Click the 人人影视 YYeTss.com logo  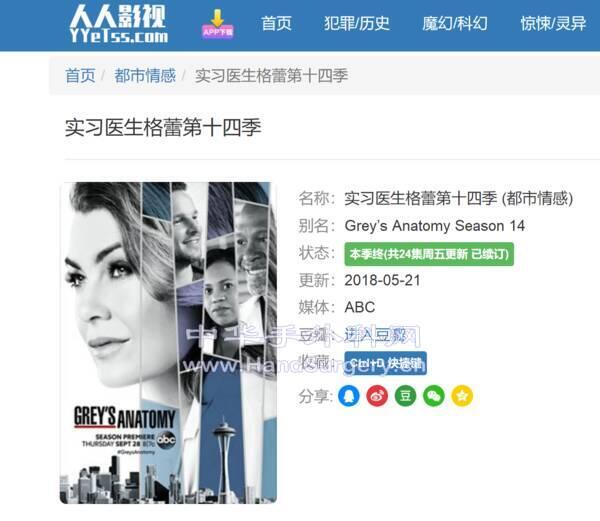point(119,24)
